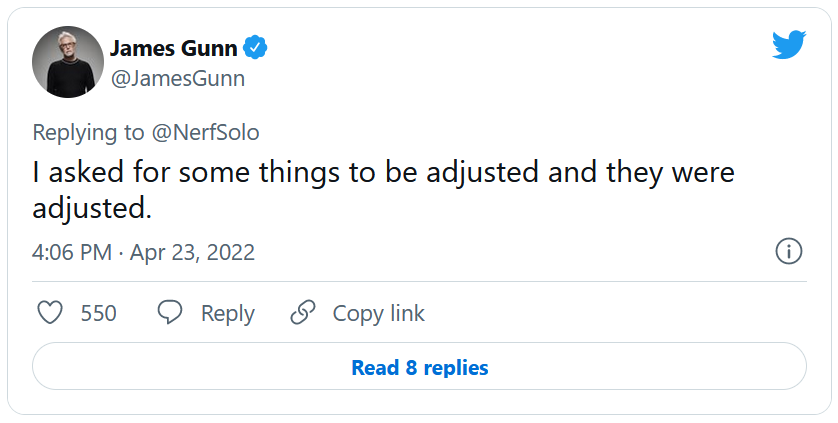Open the @JamesGunn handle link
Screen dimensions: 838x423
(177, 78)
